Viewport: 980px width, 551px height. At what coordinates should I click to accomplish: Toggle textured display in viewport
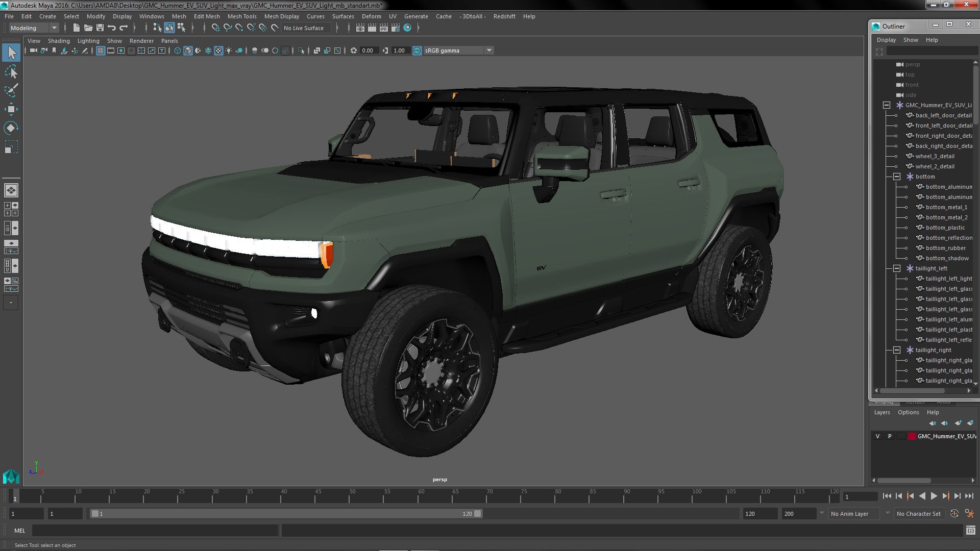(218, 51)
